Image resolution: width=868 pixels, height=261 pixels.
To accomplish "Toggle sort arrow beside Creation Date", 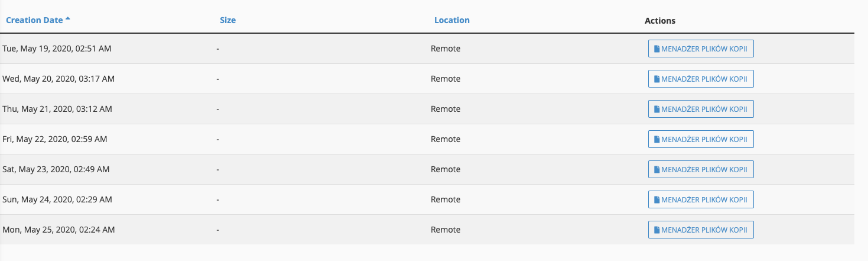I will click(x=67, y=19).
